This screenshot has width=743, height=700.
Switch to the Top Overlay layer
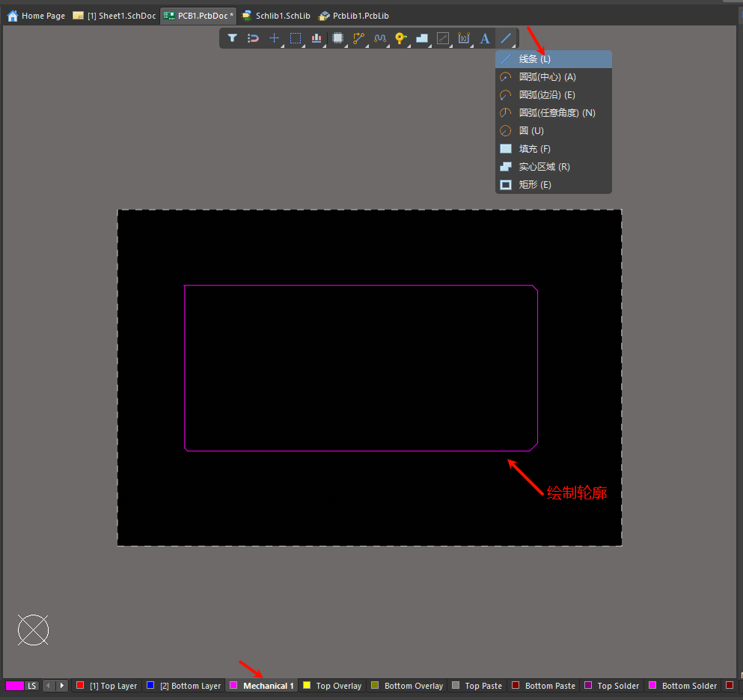click(333, 686)
